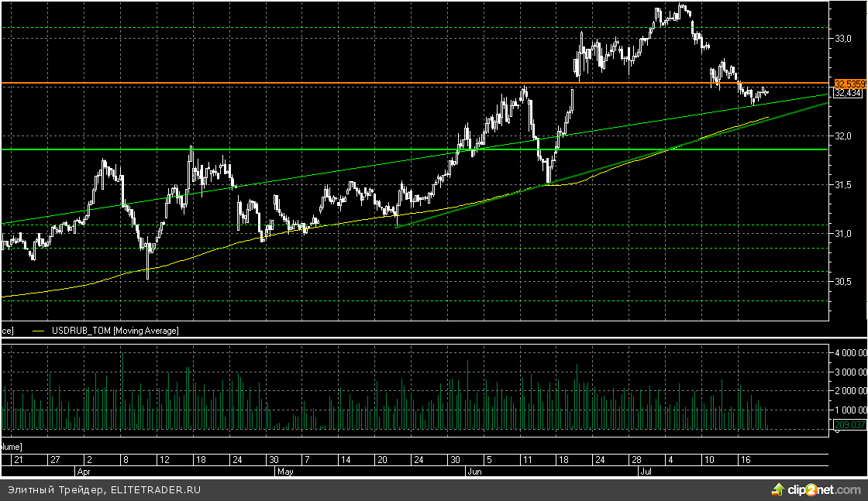868x501 pixels.
Task: Select date 16 on the time axis
Action: 745,459
